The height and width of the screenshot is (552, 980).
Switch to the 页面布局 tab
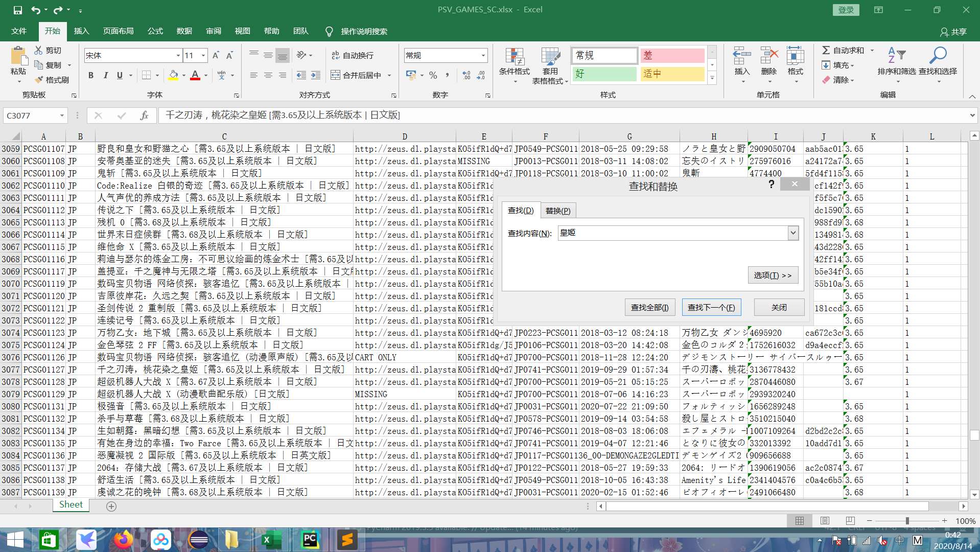click(118, 31)
